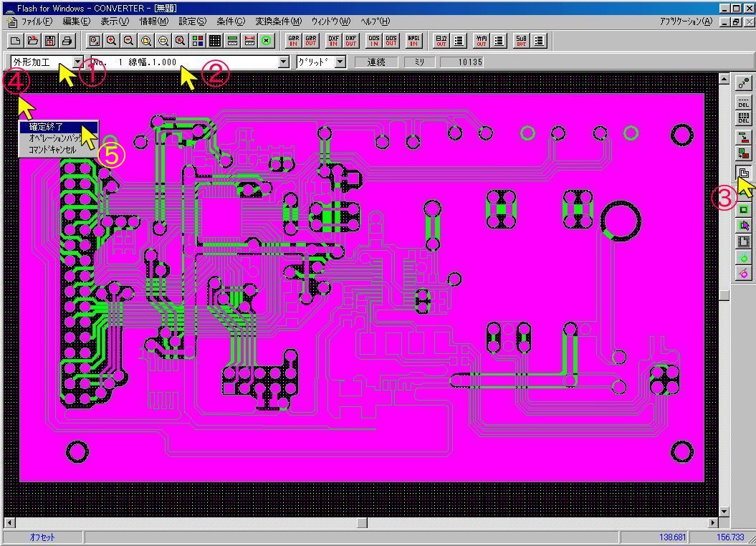The width and height of the screenshot is (756, 546).
Task: Open the 変換条件(M) menu
Action: [x=278, y=21]
